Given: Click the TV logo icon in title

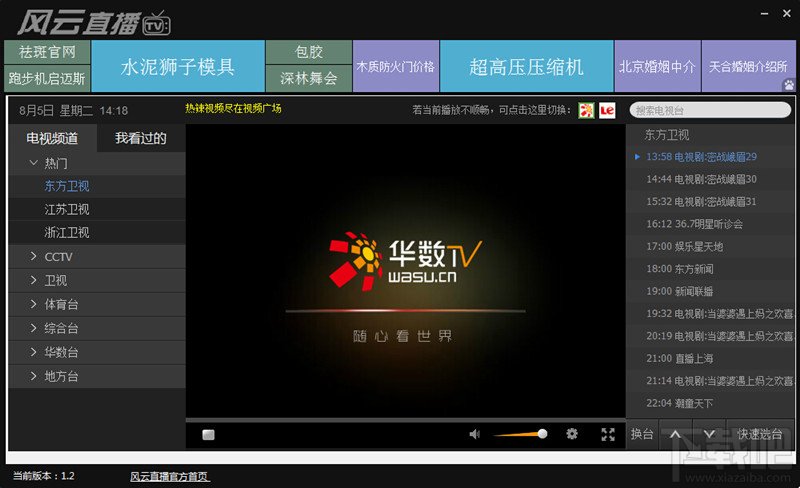Looking at the screenshot, I should click(x=156, y=25).
